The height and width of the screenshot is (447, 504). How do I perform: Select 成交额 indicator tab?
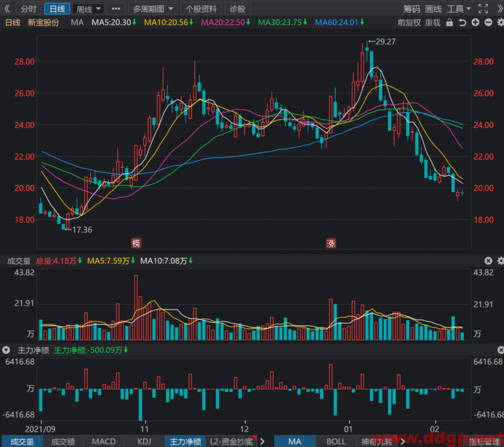pyautogui.click(x=63, y=442)
